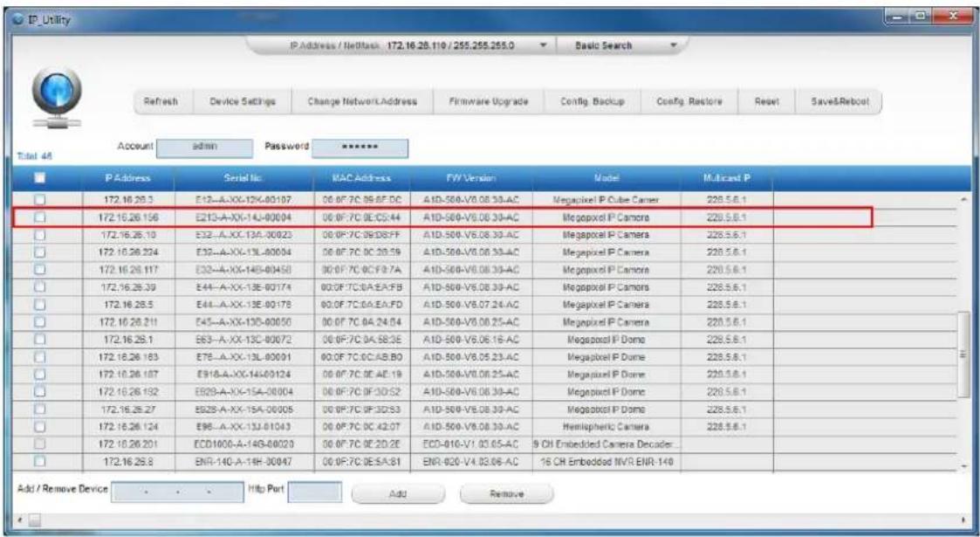980x537 pixels.
Task: Sort by IP Address column header
Action: tap(128, 178)
